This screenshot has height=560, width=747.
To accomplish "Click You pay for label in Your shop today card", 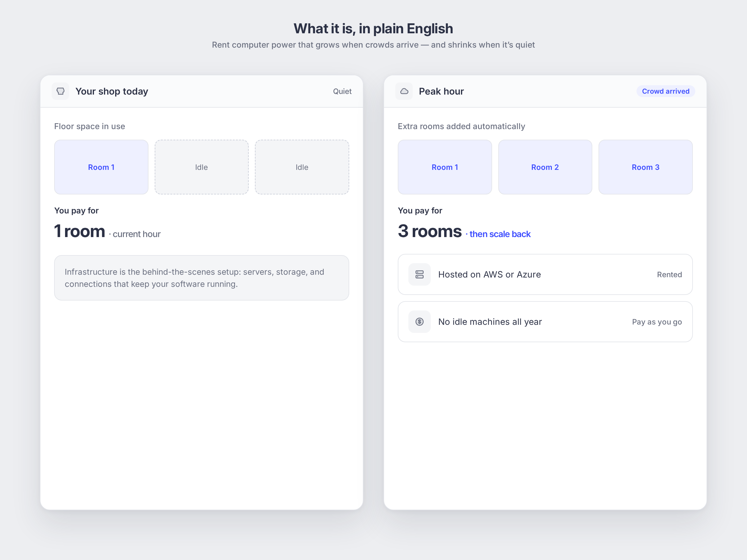I will pos(76,211).
